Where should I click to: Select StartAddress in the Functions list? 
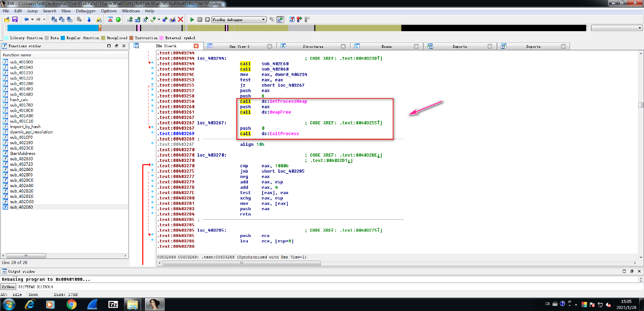pyautogui.click(x=22, y=153)
